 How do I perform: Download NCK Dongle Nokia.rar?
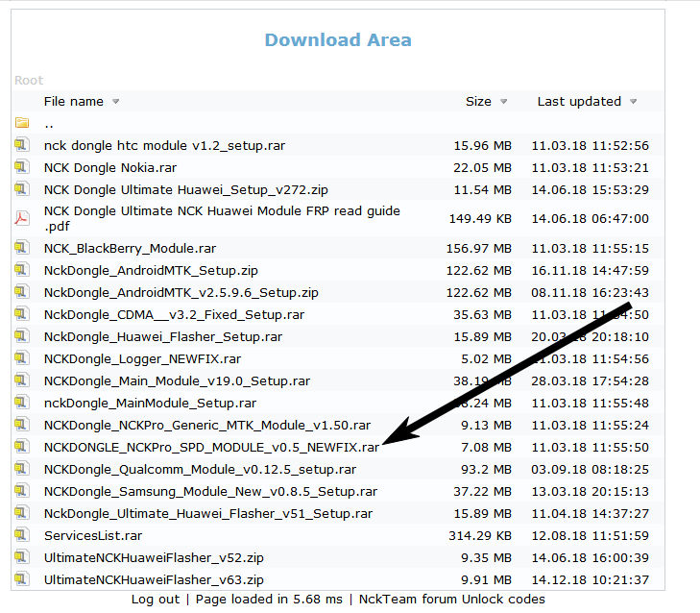[110, 167]
